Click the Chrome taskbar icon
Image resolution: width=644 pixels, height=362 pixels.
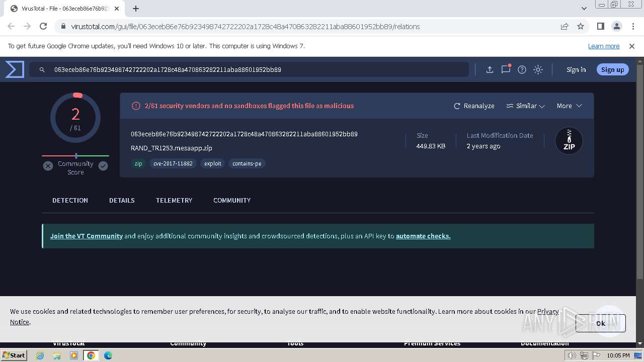coord(91,355)
